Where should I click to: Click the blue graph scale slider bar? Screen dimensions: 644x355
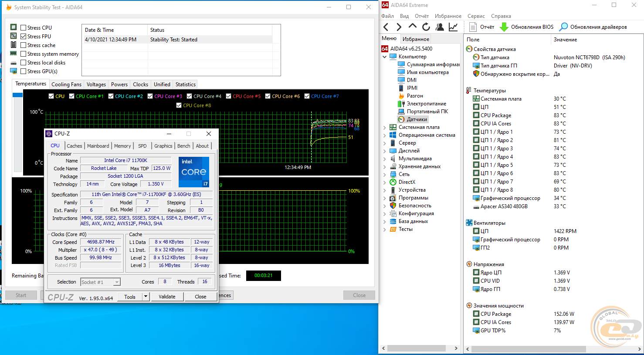coord(17,95)
